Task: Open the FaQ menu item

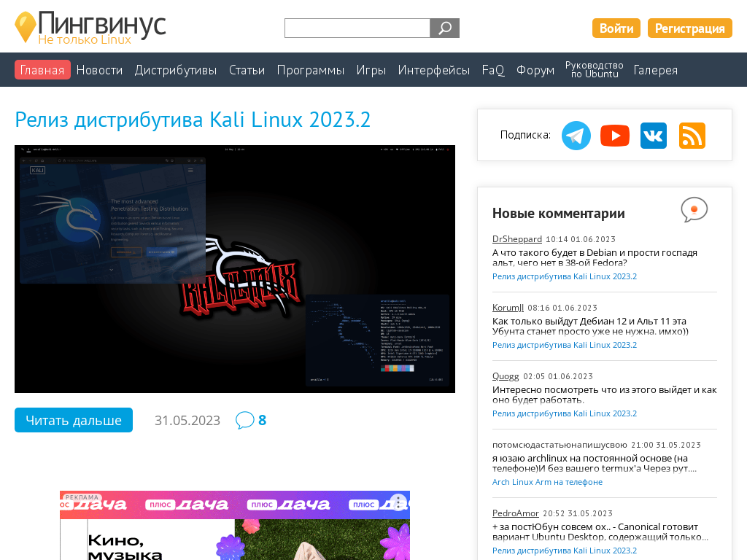Action: tap(493, 70)
